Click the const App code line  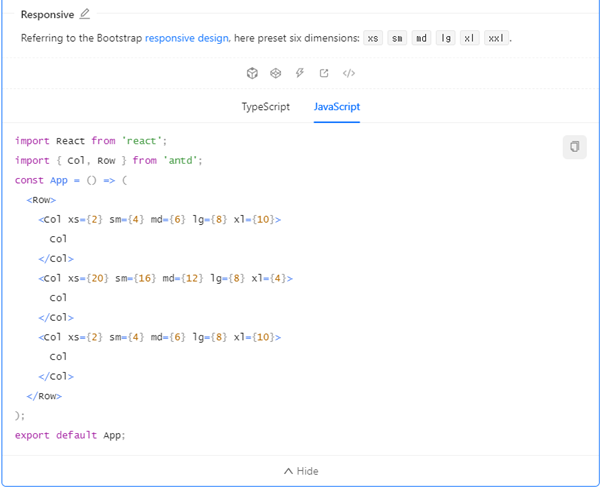point(71,180)
